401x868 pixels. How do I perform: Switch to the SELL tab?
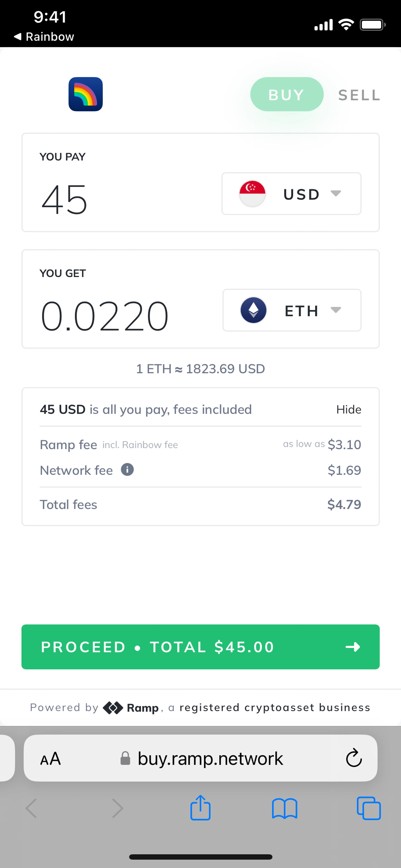[x=359, y=95]
